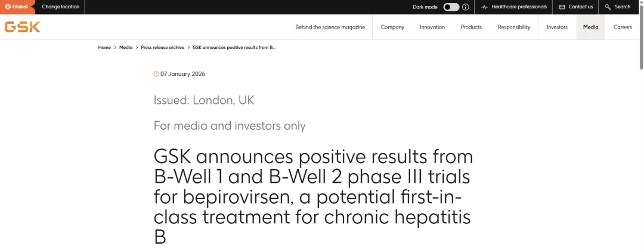The image size is (644, 249).
Task: Expand the Products menu
Action: click(471, 27)
